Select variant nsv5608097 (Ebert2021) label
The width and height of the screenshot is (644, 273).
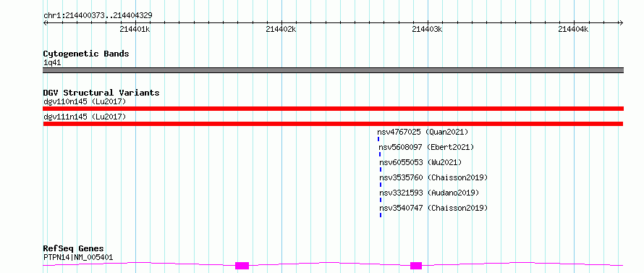pyautogui.click(x=426, y=147)
